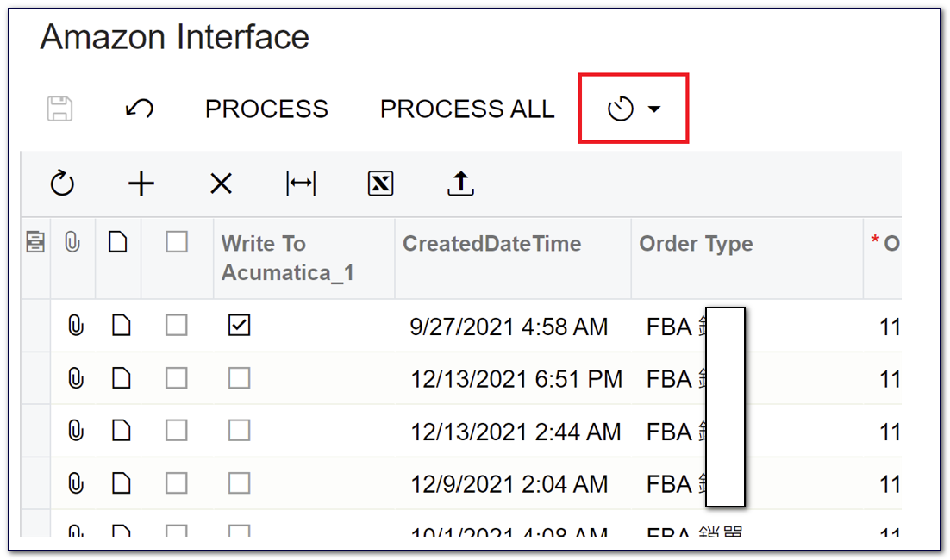950x560 pixels.
Task: Open attachments for the 9/27/2021 4:58 AM row
Action: 75,326
